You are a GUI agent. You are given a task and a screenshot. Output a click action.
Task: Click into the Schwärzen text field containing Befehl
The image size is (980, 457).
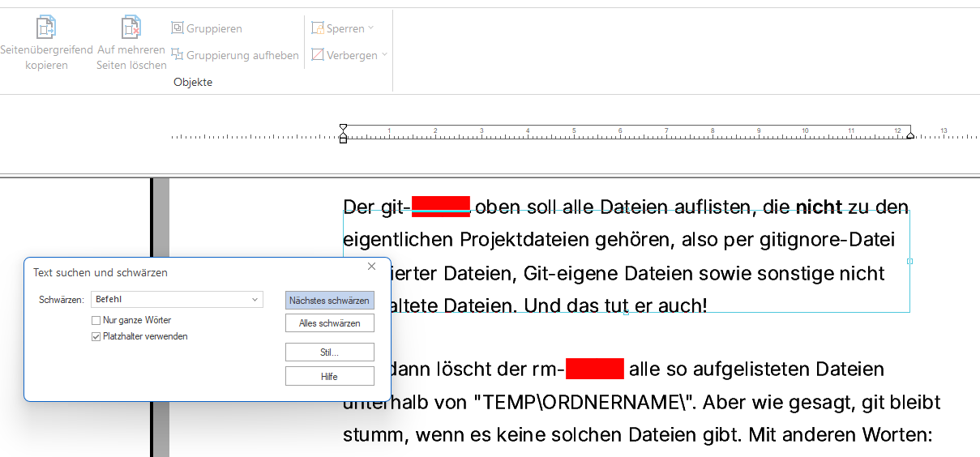tap(170, 300)
